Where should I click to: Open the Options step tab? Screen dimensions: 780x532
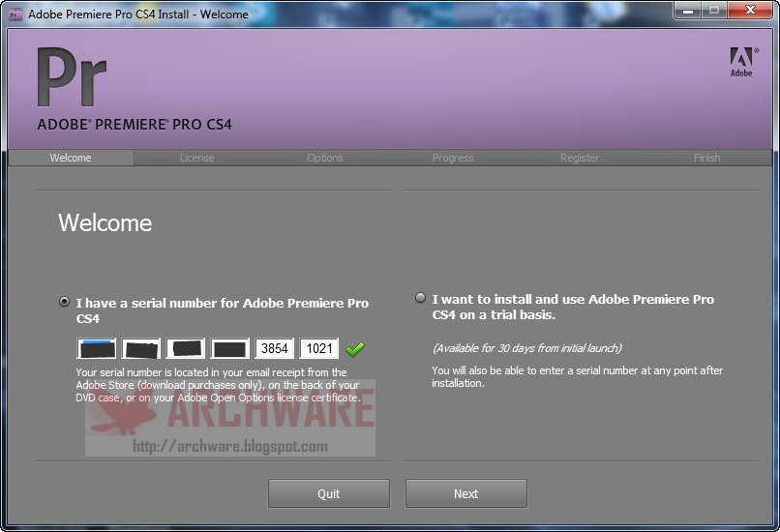pyautogui.click(x=325, y=158)
